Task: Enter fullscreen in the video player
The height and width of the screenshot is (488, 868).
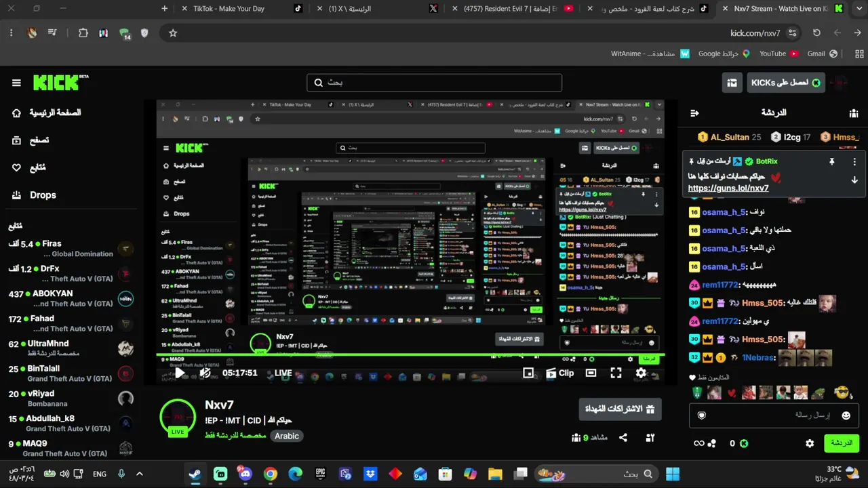Action: tap(616, 373)
